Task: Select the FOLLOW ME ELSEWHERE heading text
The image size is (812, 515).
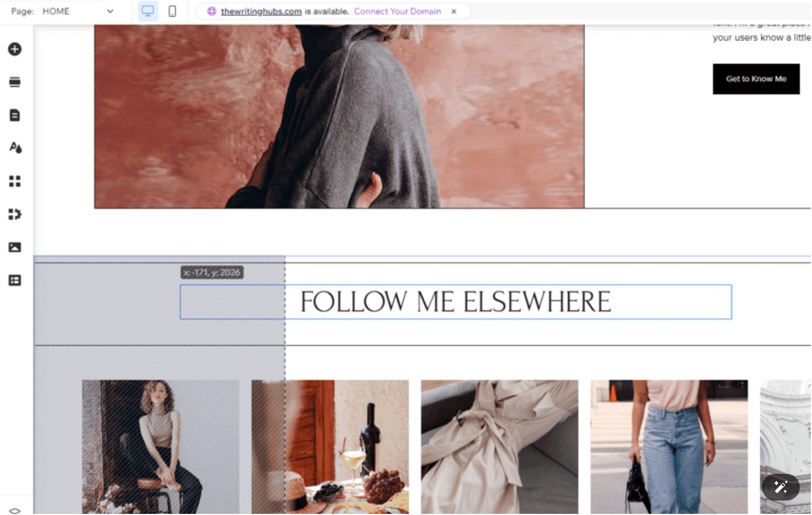Action: (455, 302)
